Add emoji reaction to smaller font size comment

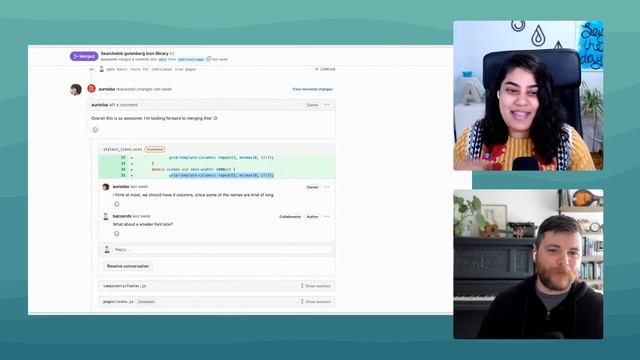(117, 233)
